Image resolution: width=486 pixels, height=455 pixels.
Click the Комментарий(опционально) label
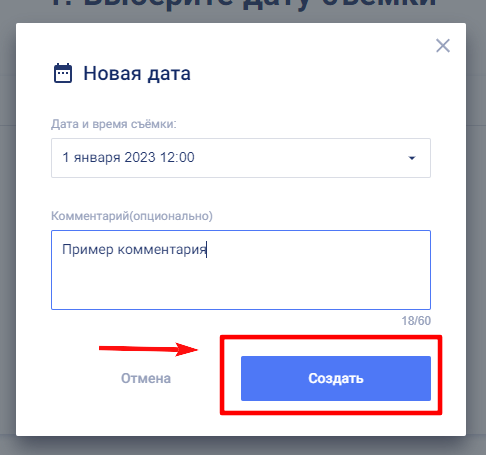click(132, 216)
